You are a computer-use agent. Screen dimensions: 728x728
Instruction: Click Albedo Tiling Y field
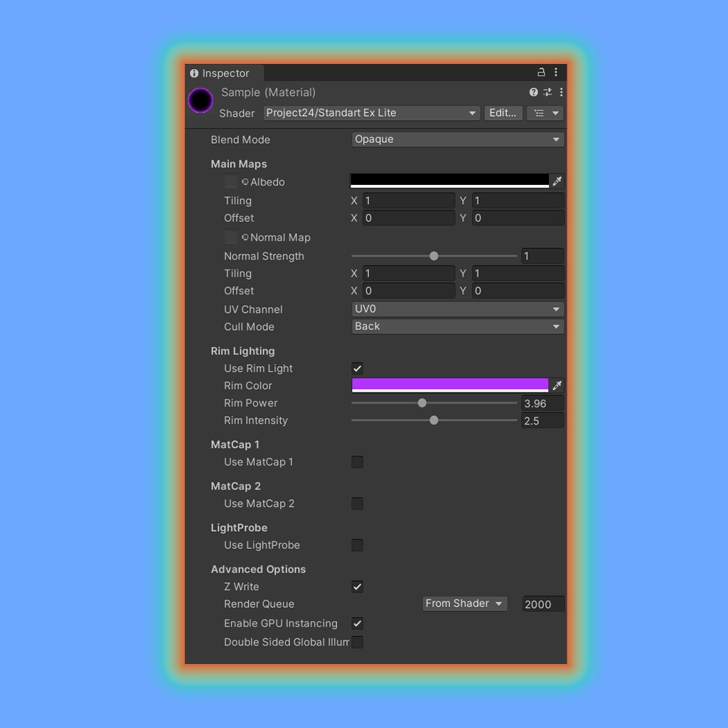coord(518,200)
